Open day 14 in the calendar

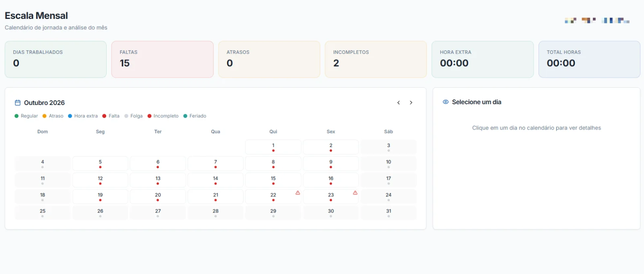click(216, 180)
